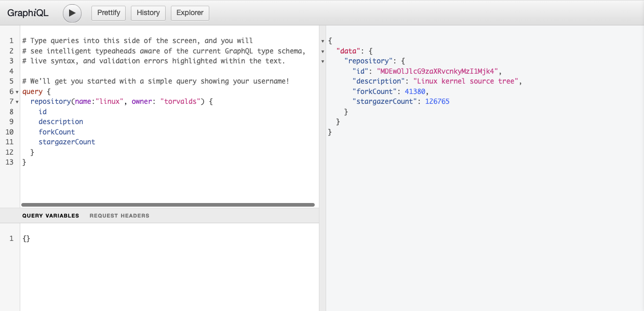Viewport: 644px width, 311px height.
Task: Click the id value MDEwOlJlcG9zaXRvcnkyMzI1Mjk4 in results
Action: pyautogui.click(x=438, y=71)
